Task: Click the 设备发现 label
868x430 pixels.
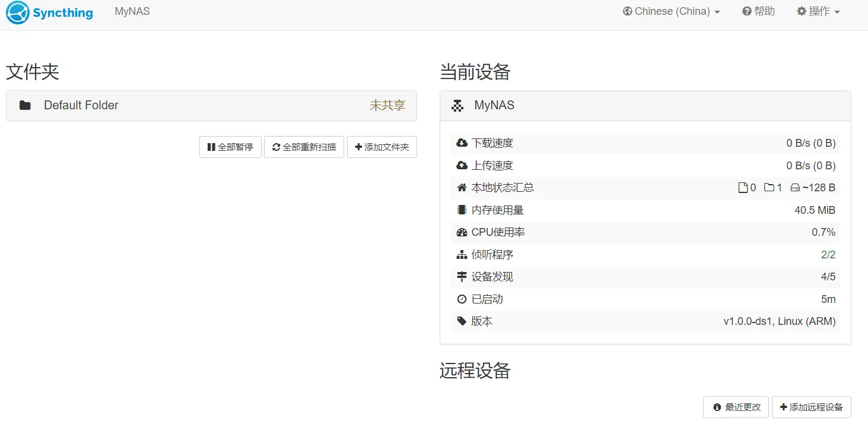Action: [x=492, y=277]
